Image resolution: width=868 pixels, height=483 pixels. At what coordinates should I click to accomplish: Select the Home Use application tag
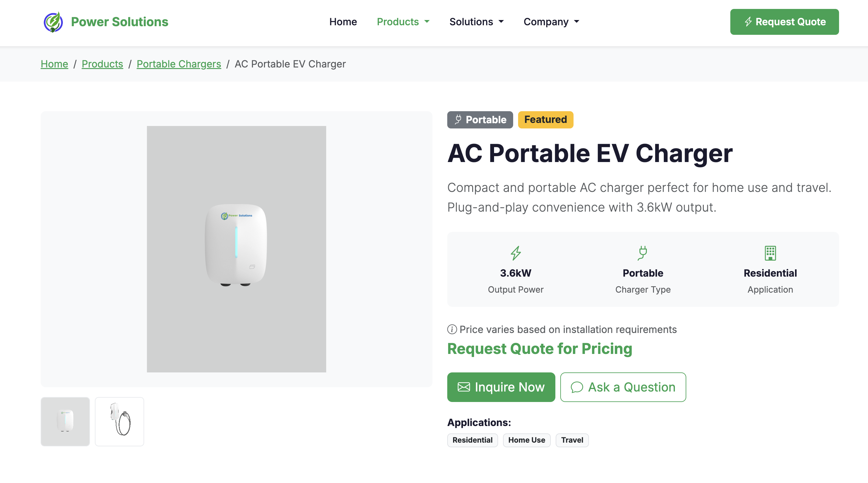point(526,440)
